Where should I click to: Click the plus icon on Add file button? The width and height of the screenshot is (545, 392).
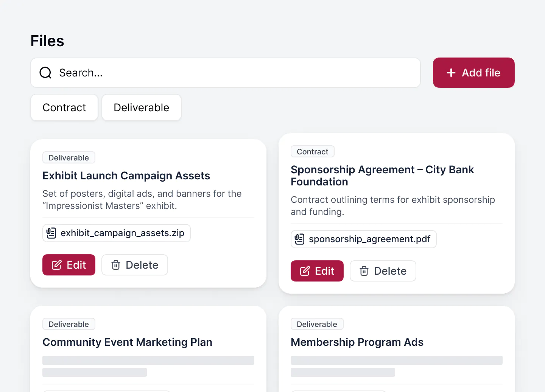[x=451, y=73]
